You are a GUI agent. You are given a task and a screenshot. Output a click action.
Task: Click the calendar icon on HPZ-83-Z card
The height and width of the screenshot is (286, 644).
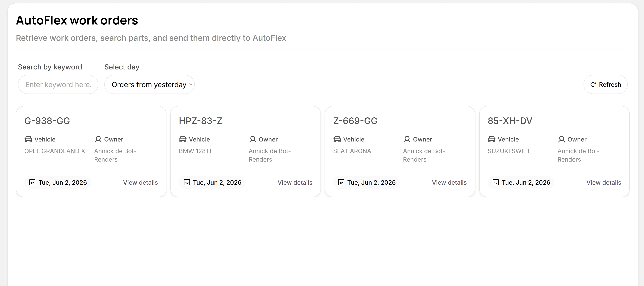click(x=187, y=182)
